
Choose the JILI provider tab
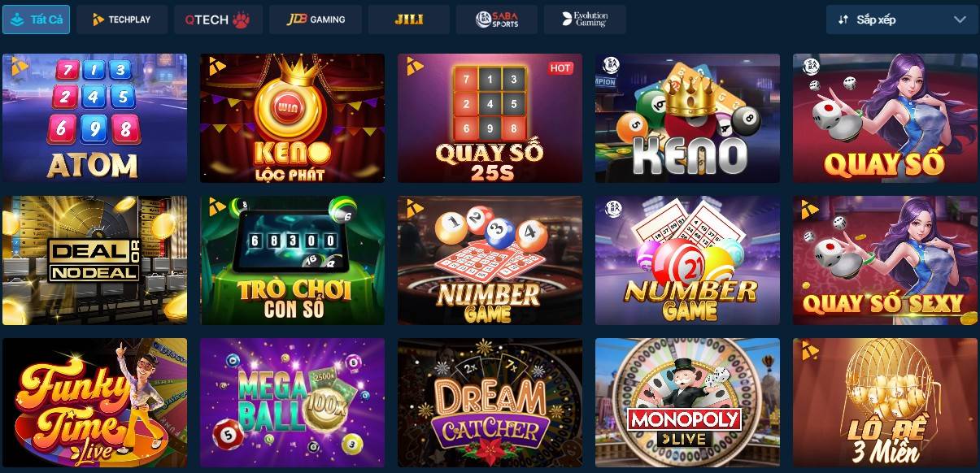coord(409,20)
